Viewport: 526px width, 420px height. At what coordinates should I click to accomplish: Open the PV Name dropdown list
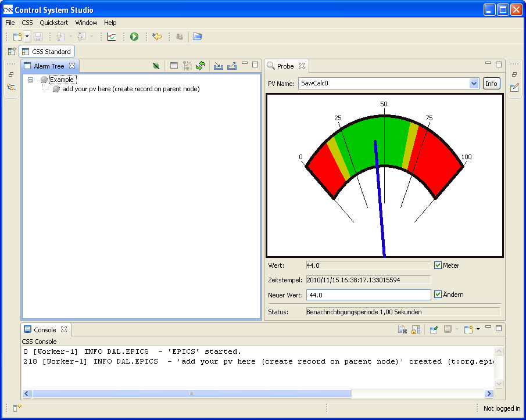473,84
